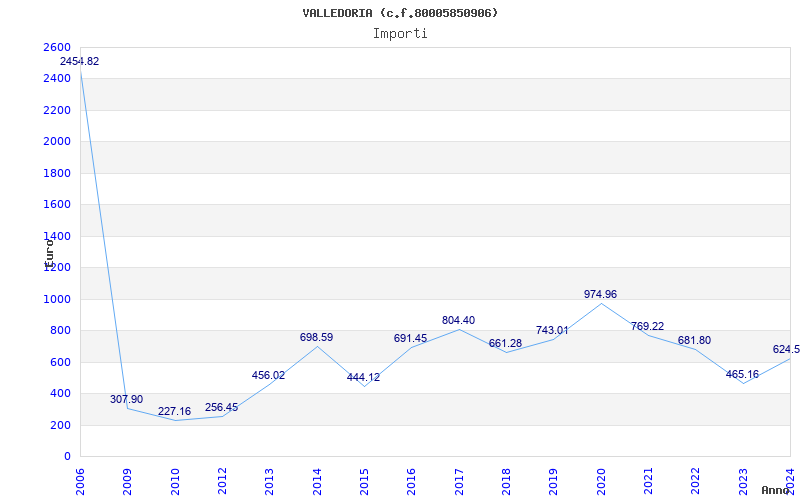This screenshot has height=500, width=800.
Task: Click the 661.28 data label
Action: coord(505,343)
